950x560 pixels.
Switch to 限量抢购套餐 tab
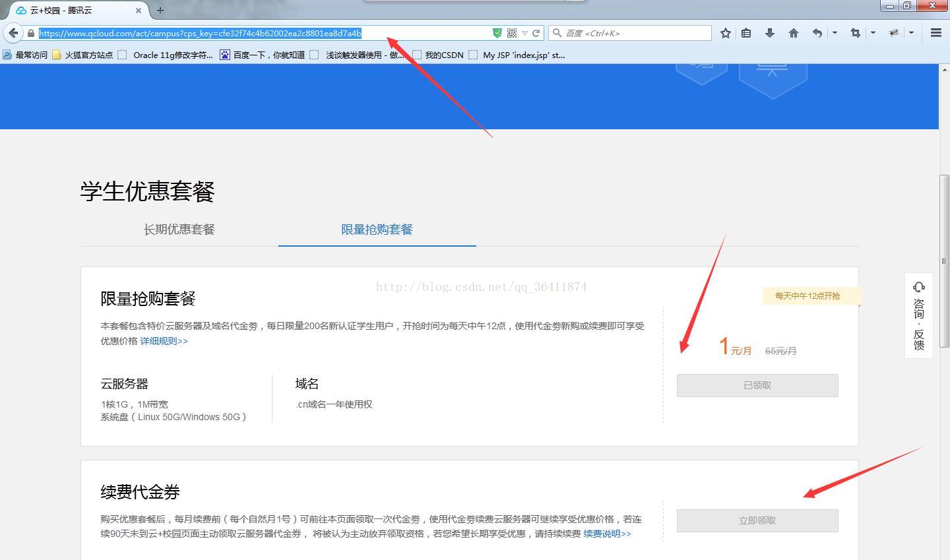point(377,230)
